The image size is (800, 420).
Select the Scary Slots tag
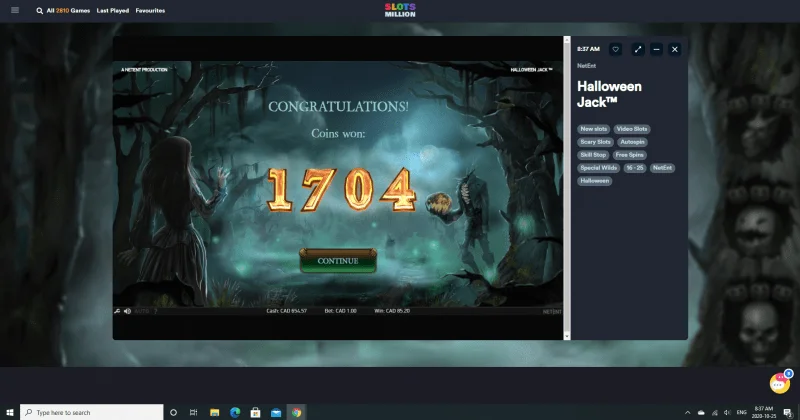pyautogui.click(x=595, y=142)
